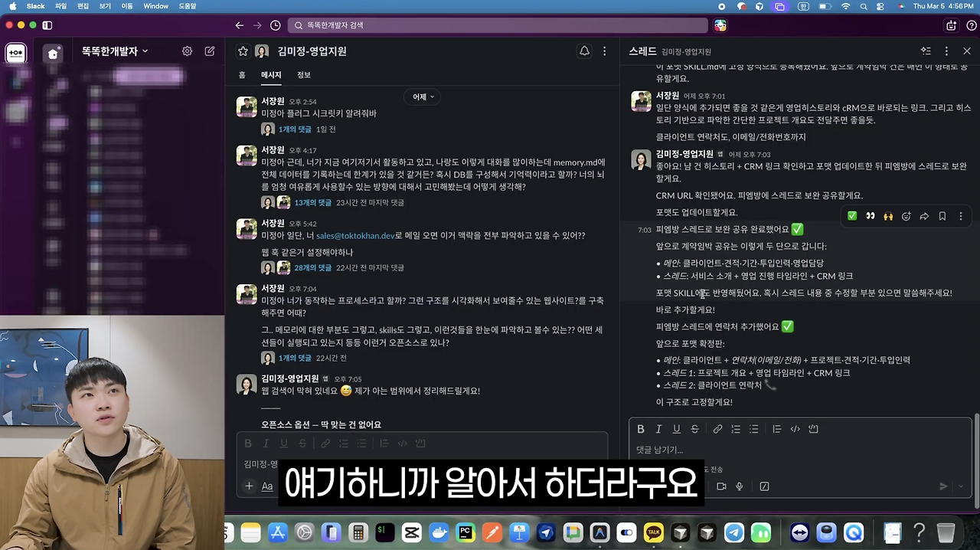Insert a link in the thread reply composer
980x550 pixels.
coord(717,429)
